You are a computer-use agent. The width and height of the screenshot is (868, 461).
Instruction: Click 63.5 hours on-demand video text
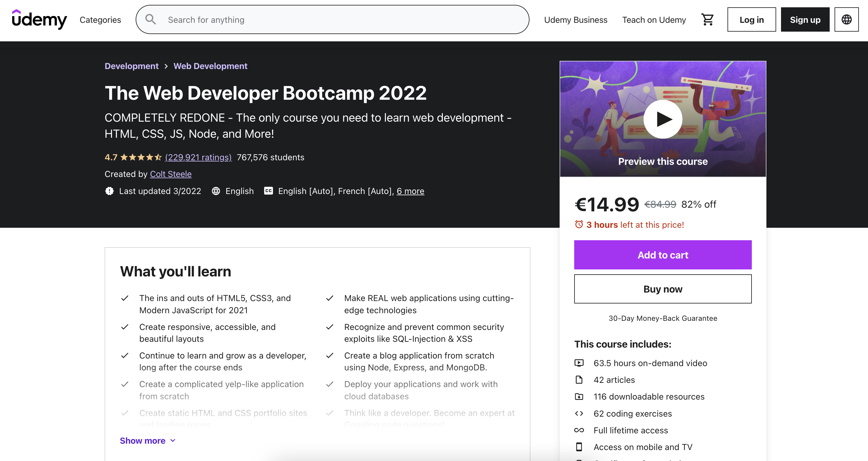(650, 363)
